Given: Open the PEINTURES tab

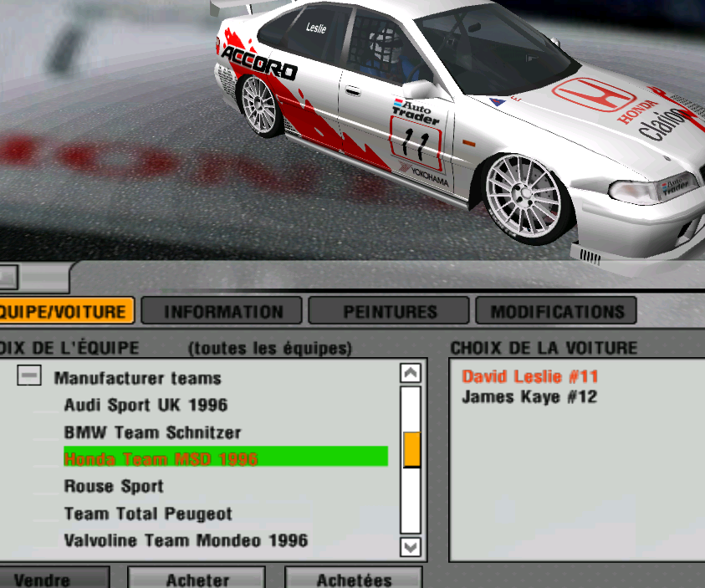Looking at the screenshot, I should pos(390,312).
